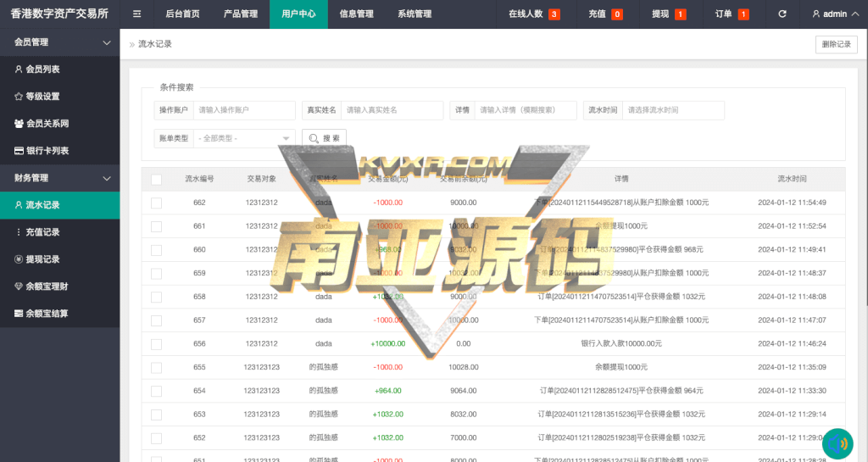Check the box for record 662
The height and width of the screenshot is (462, 868).
point(156,203)
